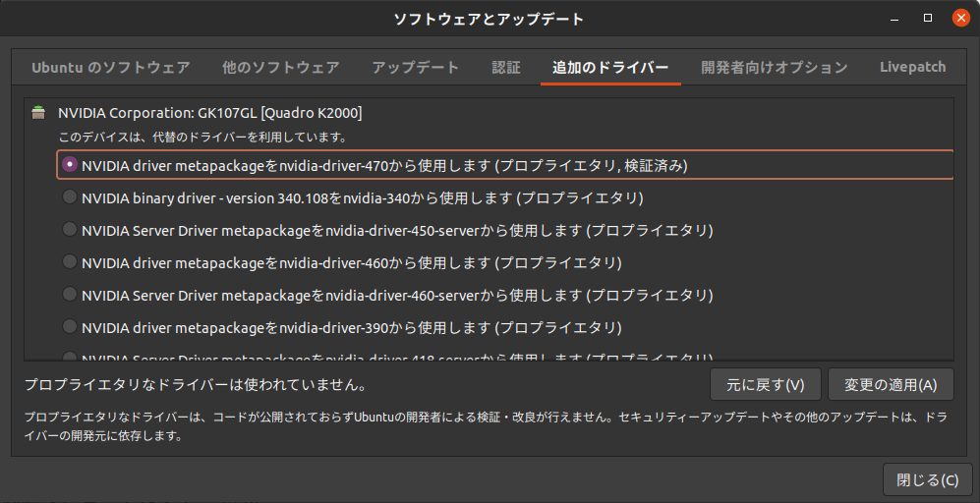980x503 pixels.
Task: Select the nvidia-driver-450-server option
Action: (x=70, y=230)
